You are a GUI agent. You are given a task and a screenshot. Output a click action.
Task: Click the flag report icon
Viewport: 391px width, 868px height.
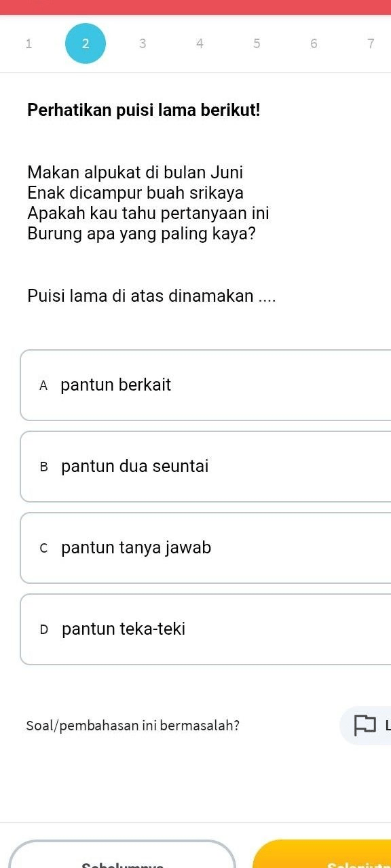(x=365, y=725)
